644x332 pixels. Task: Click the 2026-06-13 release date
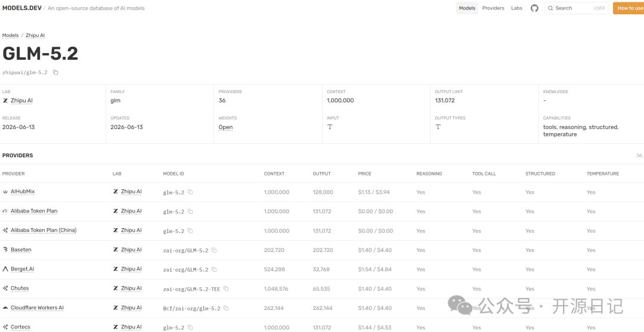click(x=18, y=127)
